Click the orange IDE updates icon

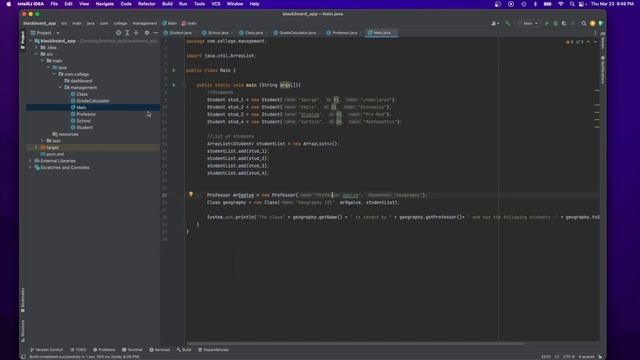point(593,23)
